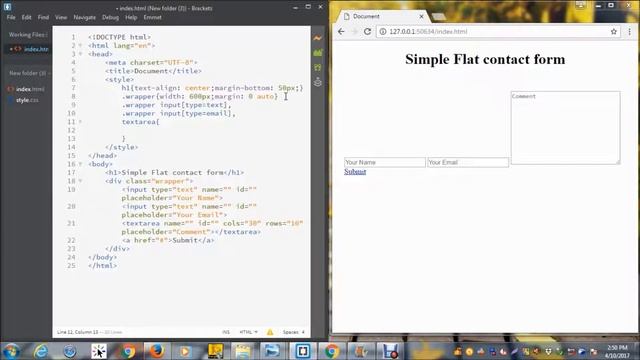Click inside the Comment textarea
640x360 pixels.
(565, 128)
